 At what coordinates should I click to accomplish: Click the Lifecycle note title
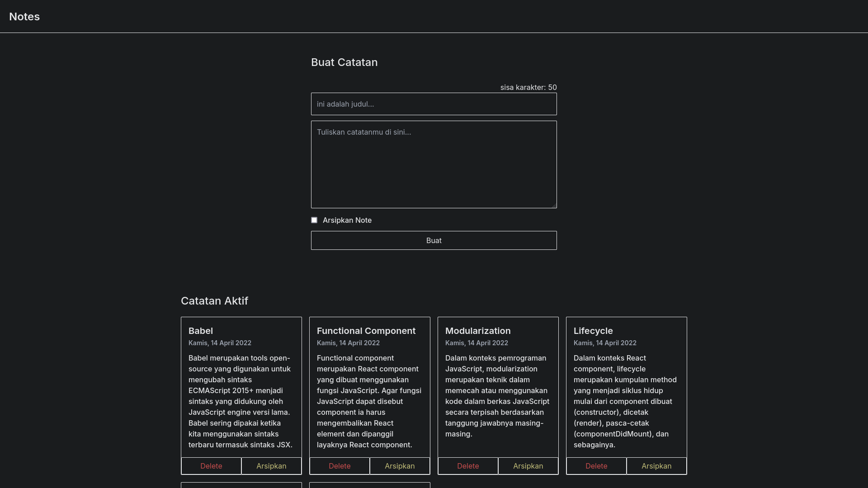click(x=593, y=331)
